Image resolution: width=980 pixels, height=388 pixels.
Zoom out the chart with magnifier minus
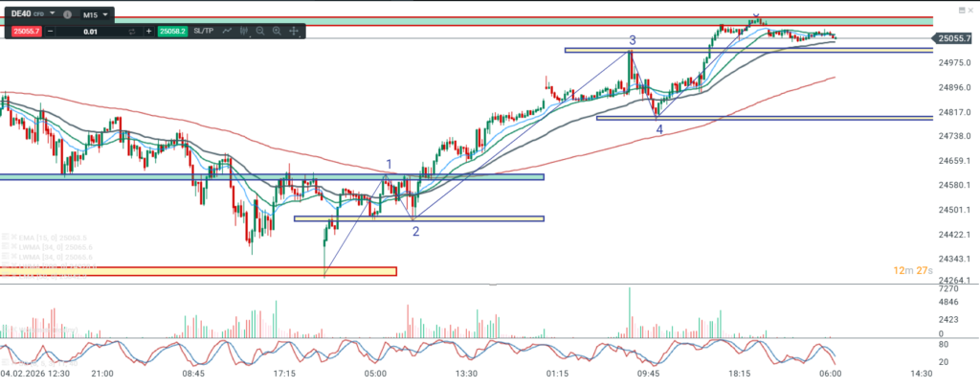point(260,32)
